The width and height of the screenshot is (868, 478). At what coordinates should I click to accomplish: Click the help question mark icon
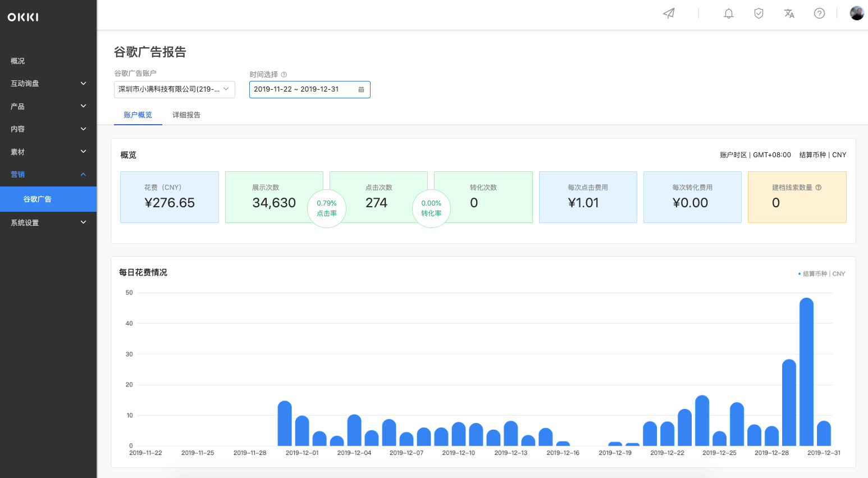[820, 13]
